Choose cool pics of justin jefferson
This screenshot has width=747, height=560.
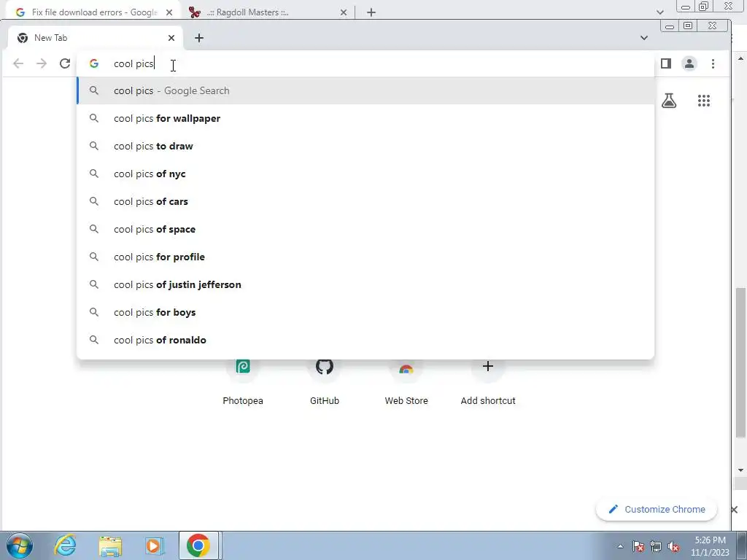click(x=365, y=284)
